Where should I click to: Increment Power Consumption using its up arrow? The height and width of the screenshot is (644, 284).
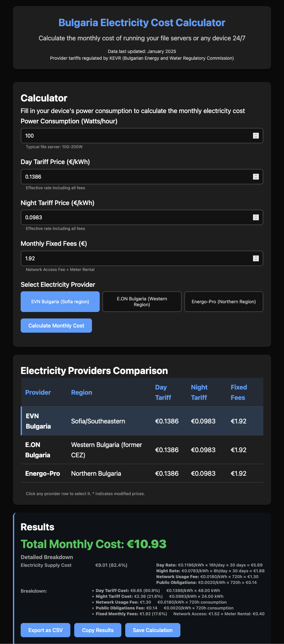[256, 134]
